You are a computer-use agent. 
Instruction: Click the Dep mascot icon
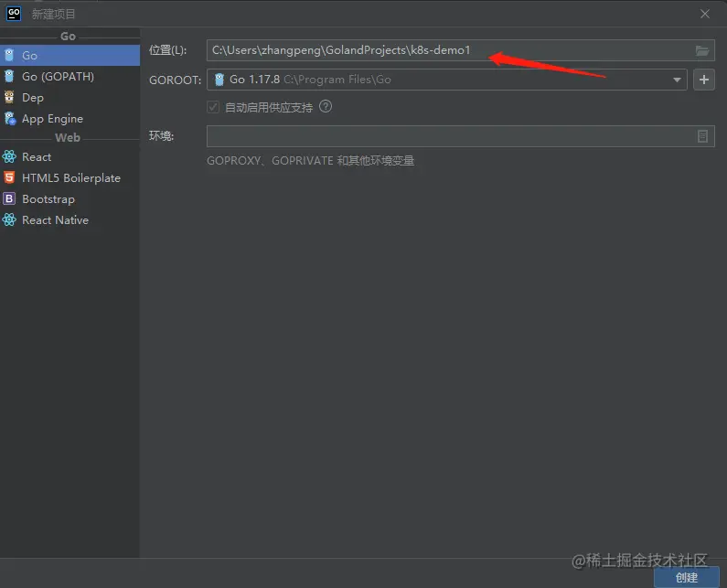[x=9, y=97]
